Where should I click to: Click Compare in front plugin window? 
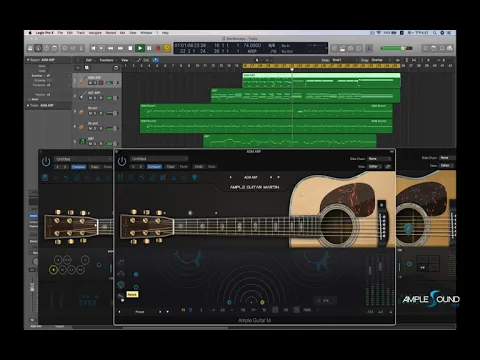154,166
